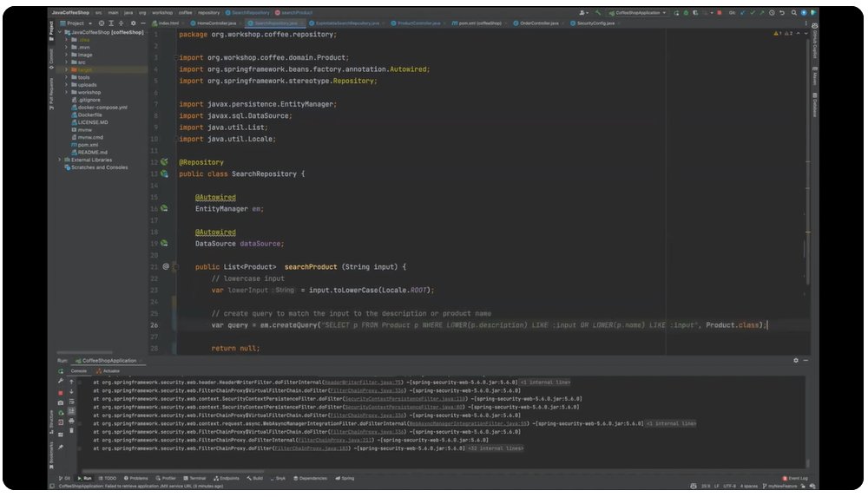The width and height of the screenshot is (868, 497).
Task: Open the Problems tool window
Action: tap(135, 478)
